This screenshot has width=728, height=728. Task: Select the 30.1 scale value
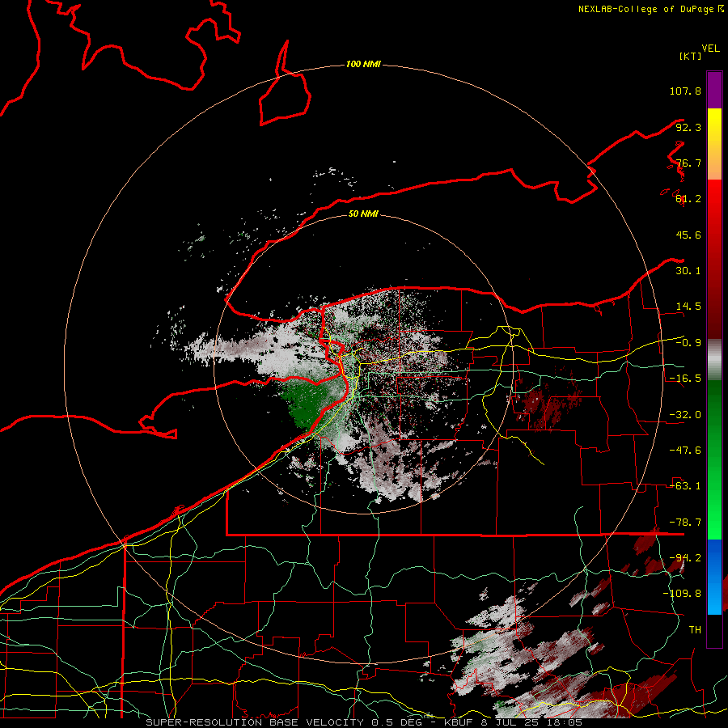point(688,271)
